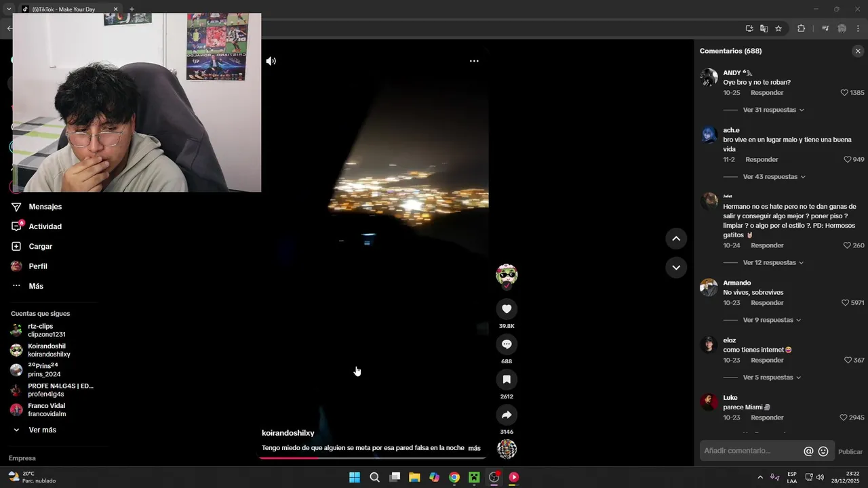Open Chrome three-dot menu
The height and width of the screenshot is (488, 868).
click(x=858, y=28)
